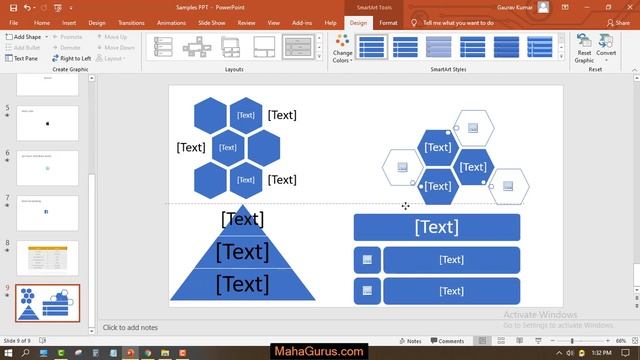640x360 pixels.
Task: Click taskbar search icon
Action: pyautogui.click(x=25, y=353)
